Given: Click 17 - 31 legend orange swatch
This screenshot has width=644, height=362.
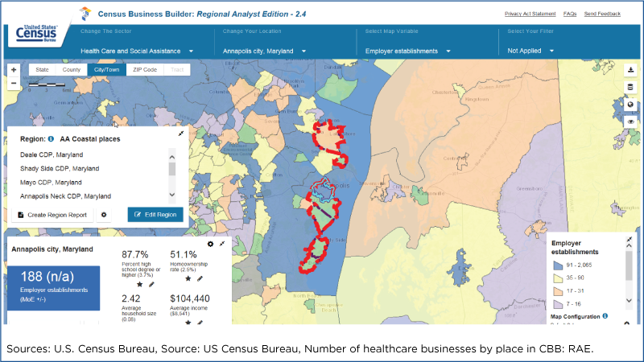Looking at the screenshot, I should [x=558, y=291].
